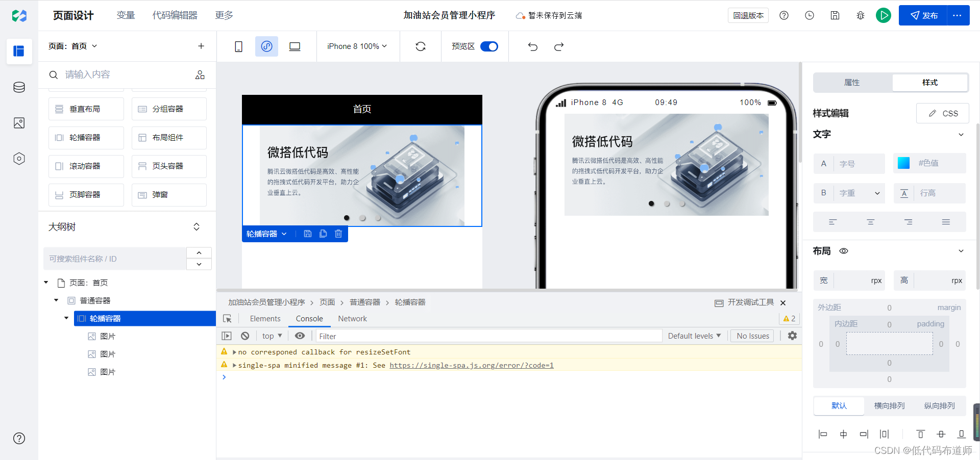Screen dimensions: 980x460
Task: Open console settings gear
Action: point(792,336)
